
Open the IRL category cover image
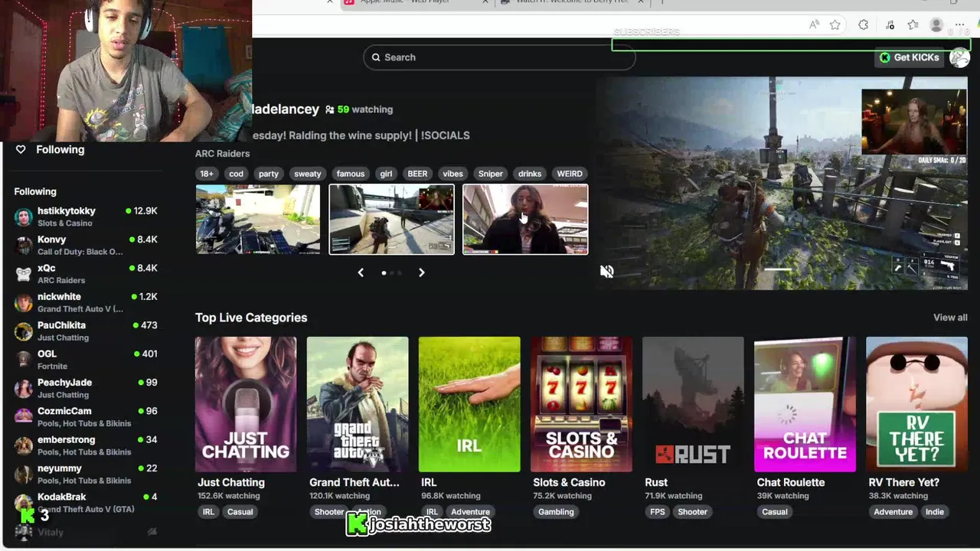click(x=469, y=404)
